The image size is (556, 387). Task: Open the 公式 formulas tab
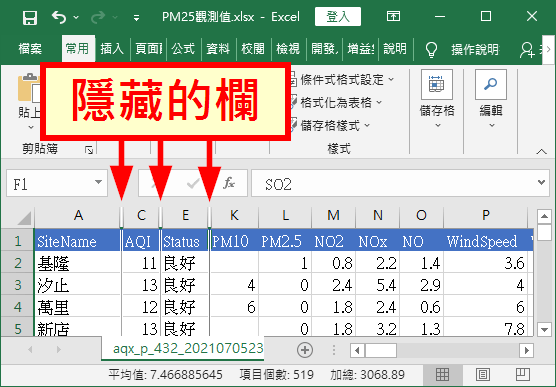click(x=183, y=49)
